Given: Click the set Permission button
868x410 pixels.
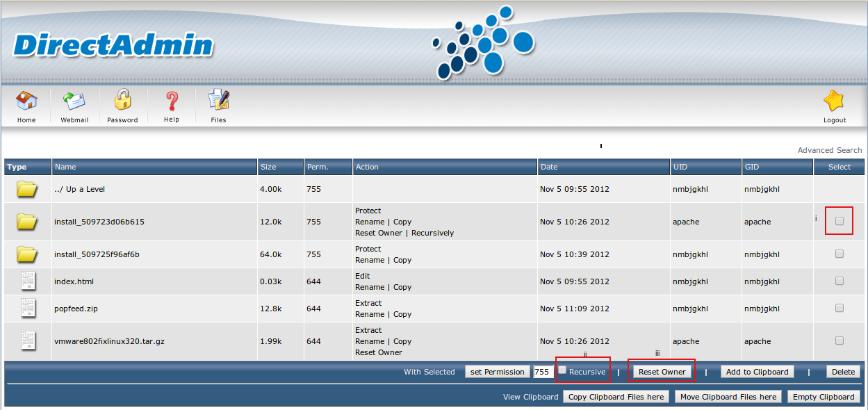Looking at the screenshot, I should pyautogui.click(x=498, y=372).
